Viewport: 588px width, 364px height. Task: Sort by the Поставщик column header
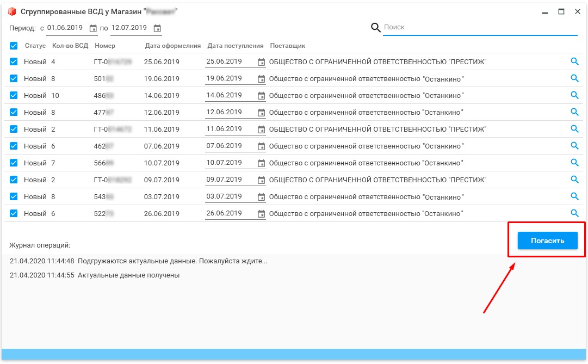pyautogui.click(x=288, y=46)
